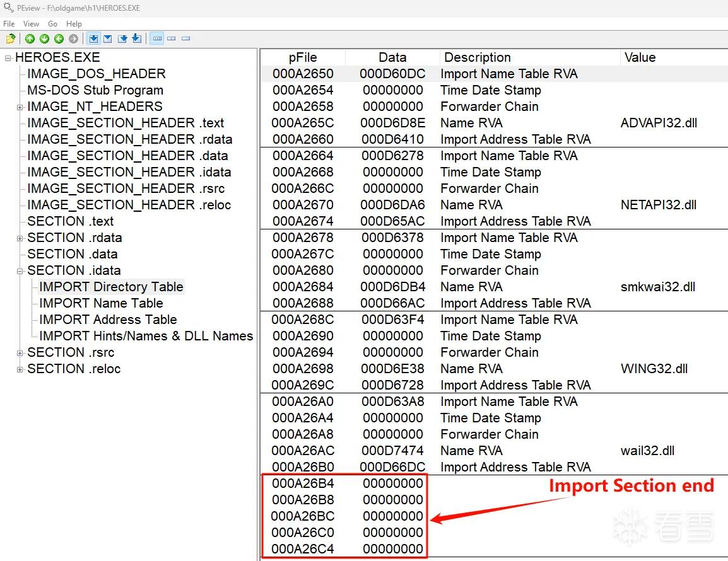
Task: Open the Go menu
Action: coord(52,24)
